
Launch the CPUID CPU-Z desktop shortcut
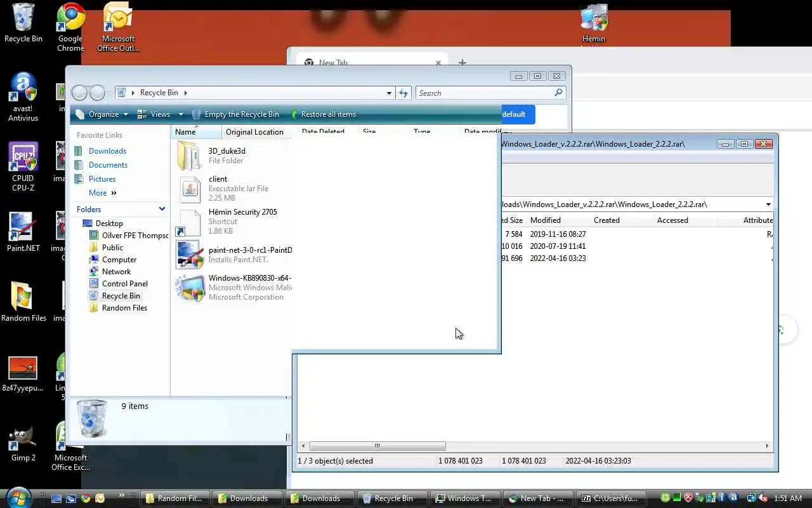tap(23, 166)
